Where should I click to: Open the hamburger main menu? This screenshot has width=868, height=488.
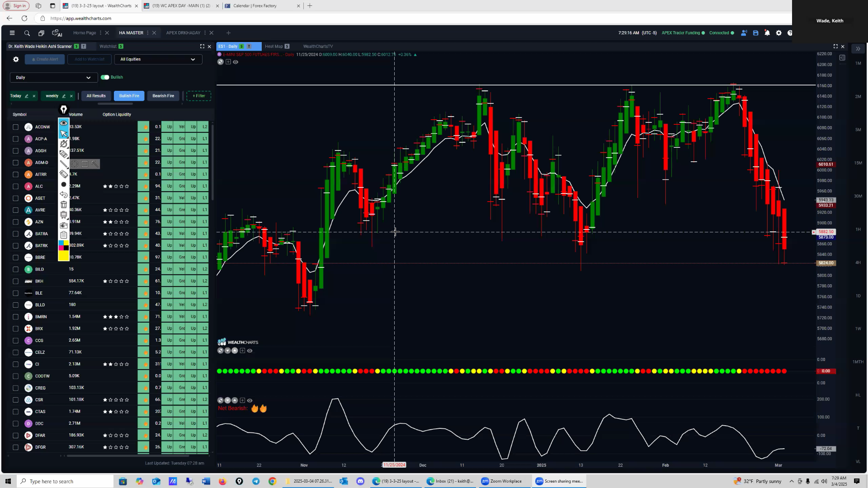click(12, 33)
